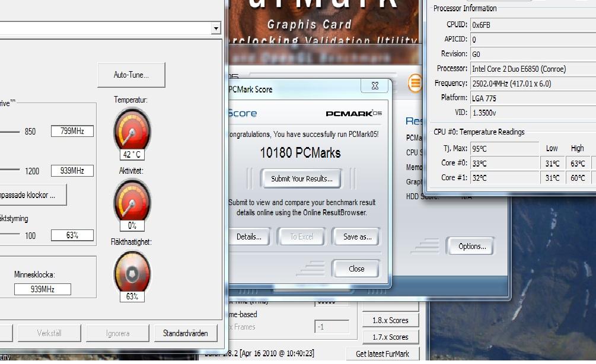Viewport: 596px width, 364px height.
Task: Click the Frequency field 2502.04MHz
Action: tap(533, 84)
